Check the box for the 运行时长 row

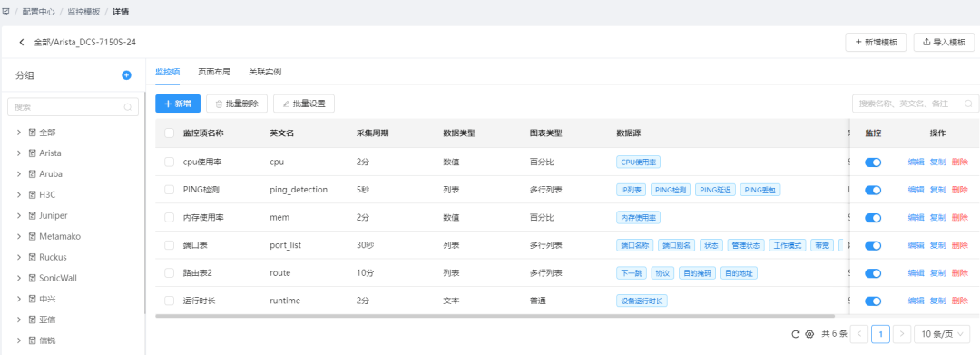tap(170, 301)
